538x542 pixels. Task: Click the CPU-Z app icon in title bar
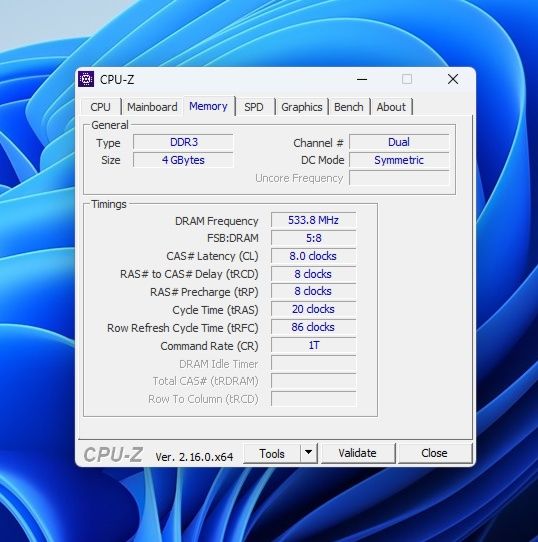tap(86, 79)
